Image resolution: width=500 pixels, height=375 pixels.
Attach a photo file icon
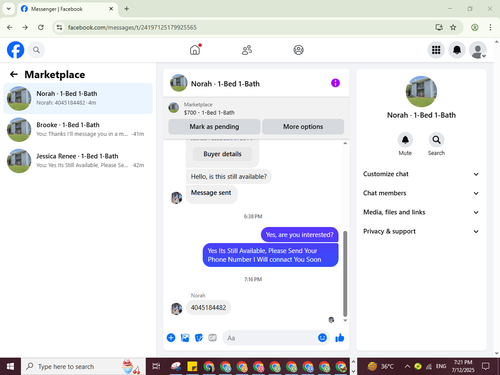point(185,338)
